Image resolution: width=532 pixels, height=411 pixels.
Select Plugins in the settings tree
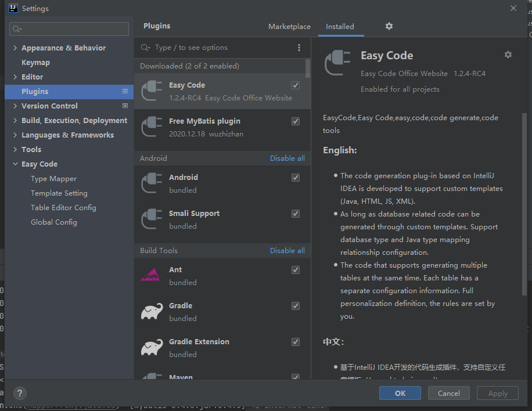tap(69, 92)
